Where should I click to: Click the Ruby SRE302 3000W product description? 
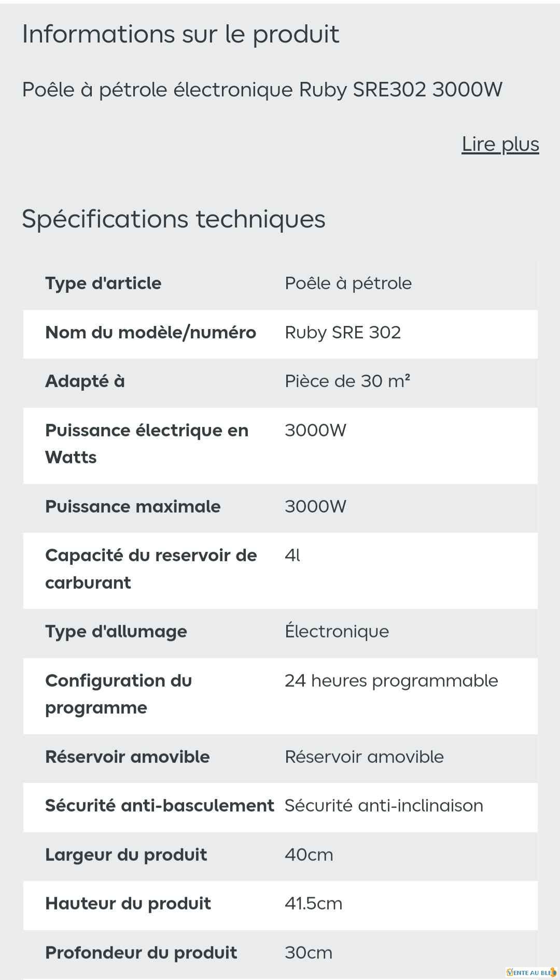tap(262, 90)
